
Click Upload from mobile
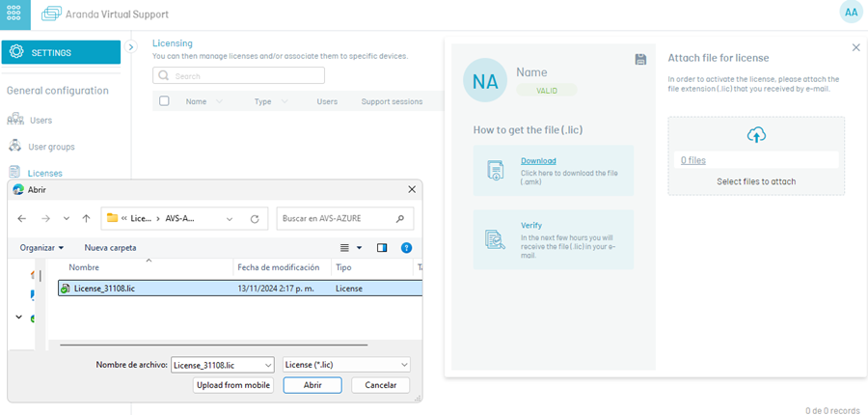point(233,385)
